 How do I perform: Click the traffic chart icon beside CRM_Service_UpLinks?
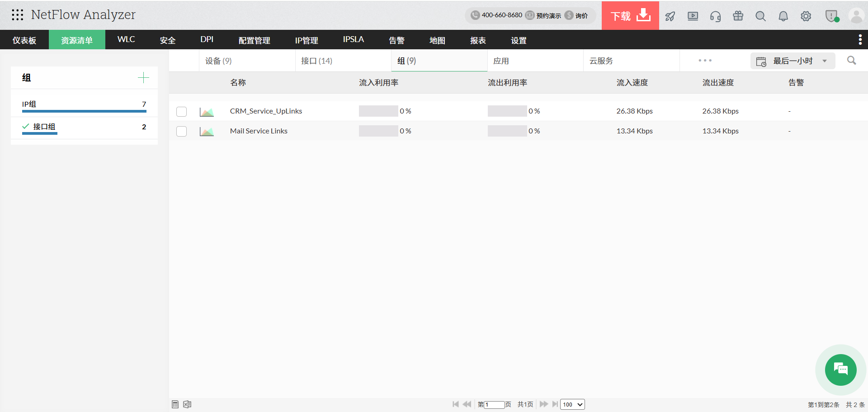207,111
